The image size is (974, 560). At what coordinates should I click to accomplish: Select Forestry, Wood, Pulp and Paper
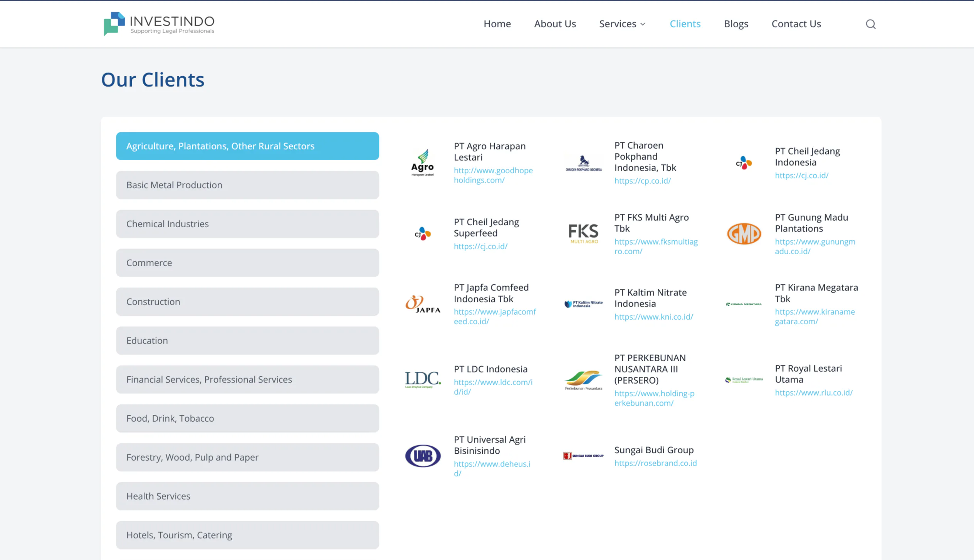[x=247, y=457]
